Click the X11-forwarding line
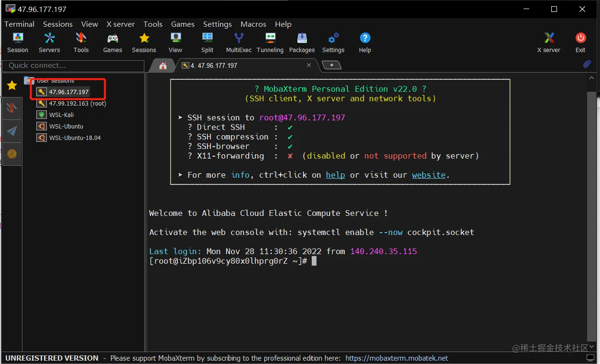This screenshot has width=600, height=364. point(333,156)
